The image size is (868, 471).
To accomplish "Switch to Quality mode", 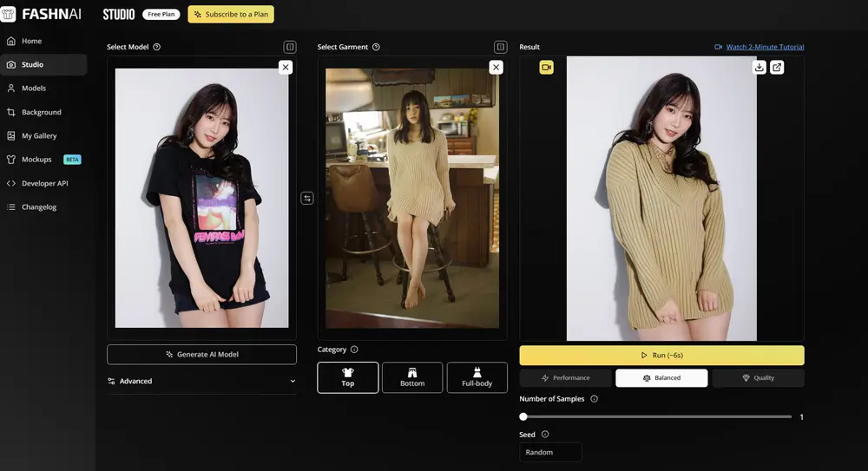I will (x=758, y=378).
